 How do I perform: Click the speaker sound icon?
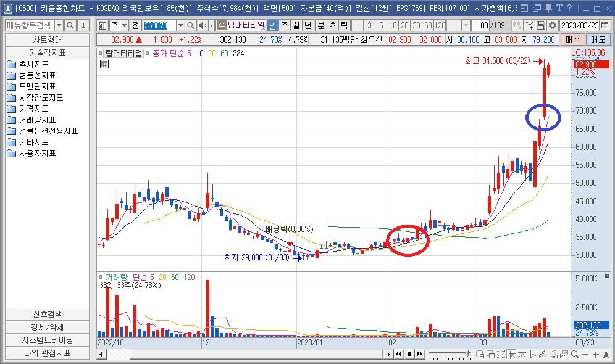(x=203, y=25)
